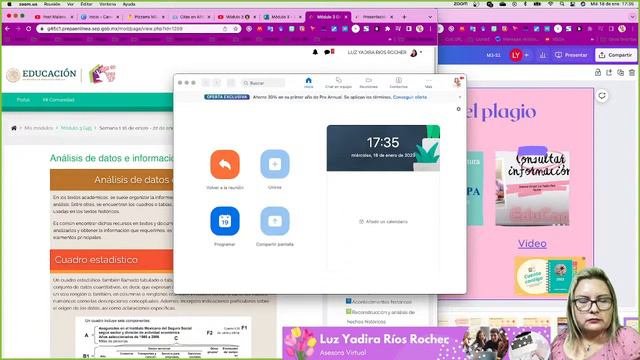Bookmark this page with the star icon
The height and width of the screenshot is (360, 640).
click(x=236, y=29)
